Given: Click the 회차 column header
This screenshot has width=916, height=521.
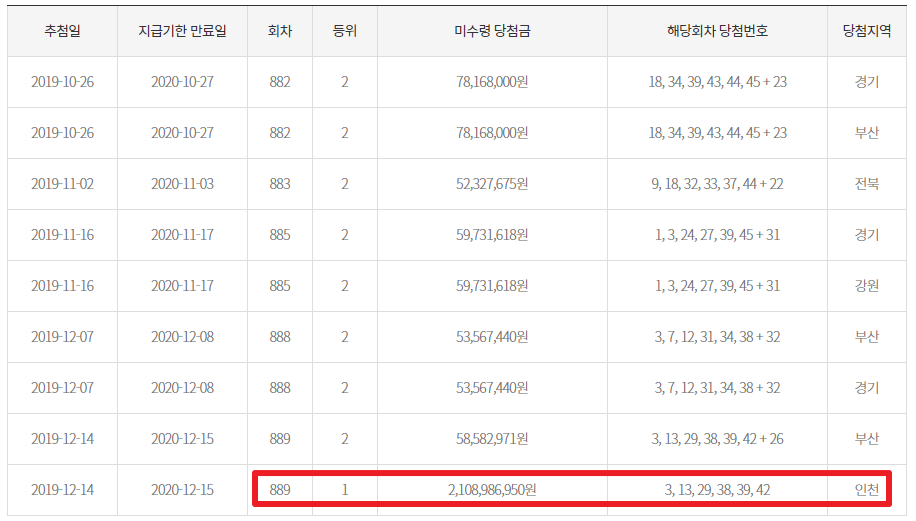Looking at the screenshot, I should tap(280, 31).
